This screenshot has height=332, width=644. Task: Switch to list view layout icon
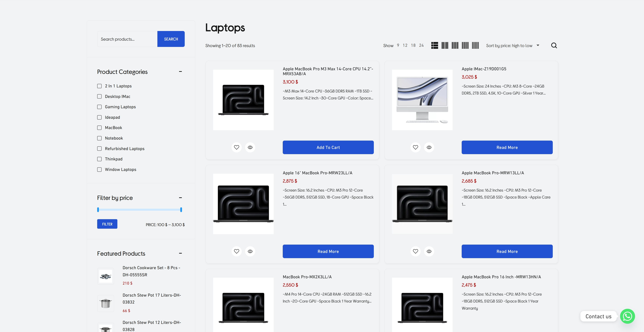pyautogui.click(x=435, y=45)
